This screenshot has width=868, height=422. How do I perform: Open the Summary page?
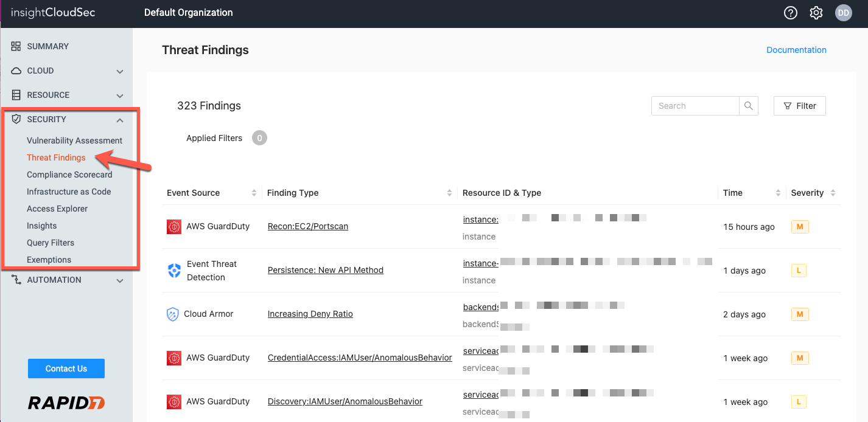click(48, 46)
